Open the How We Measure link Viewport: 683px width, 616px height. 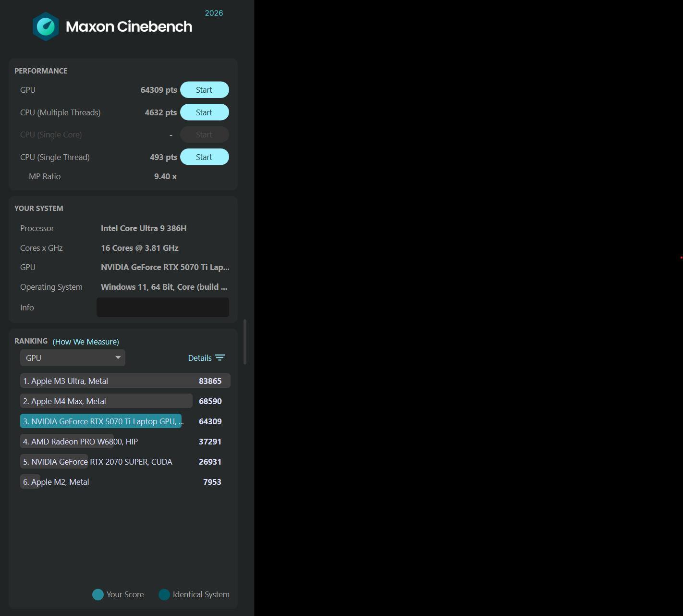tap(86, 342)
